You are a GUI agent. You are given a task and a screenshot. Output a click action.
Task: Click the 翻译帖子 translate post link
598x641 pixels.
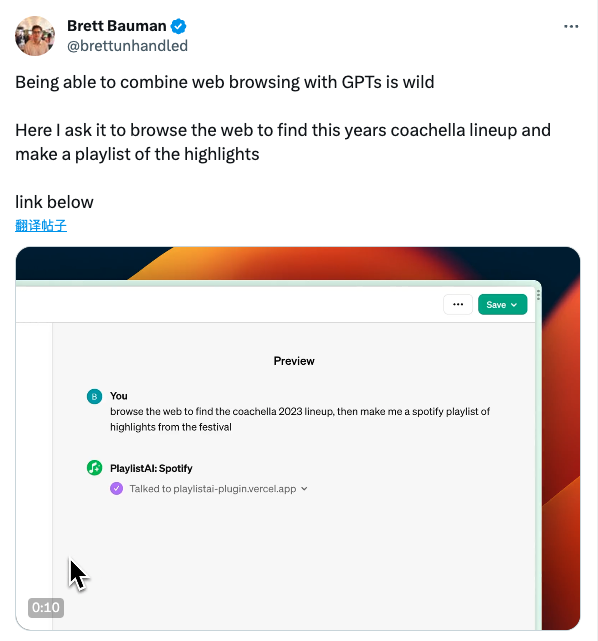click(x=41, y=225)
